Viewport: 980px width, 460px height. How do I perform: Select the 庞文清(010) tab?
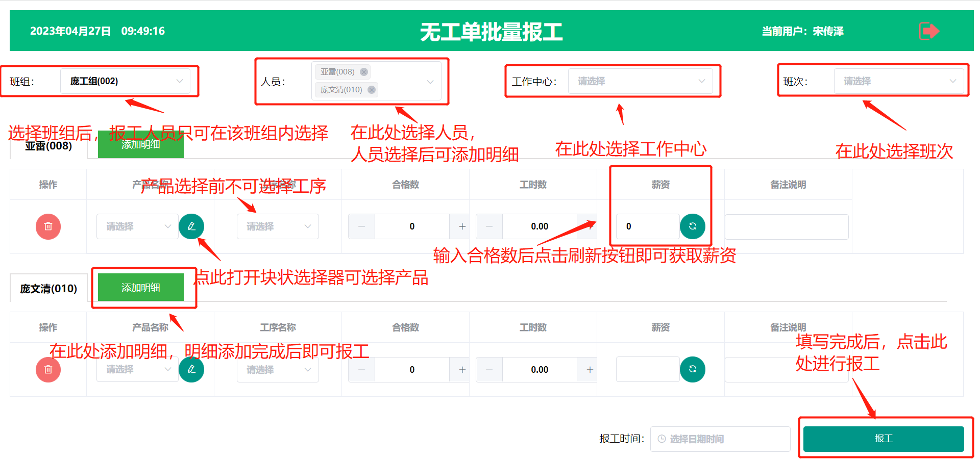point(48,289)
